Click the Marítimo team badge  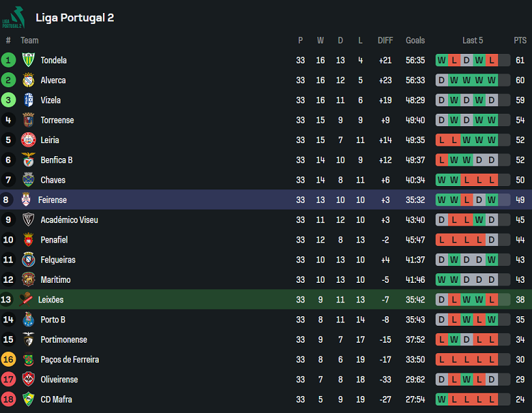[x=29, y=279]
